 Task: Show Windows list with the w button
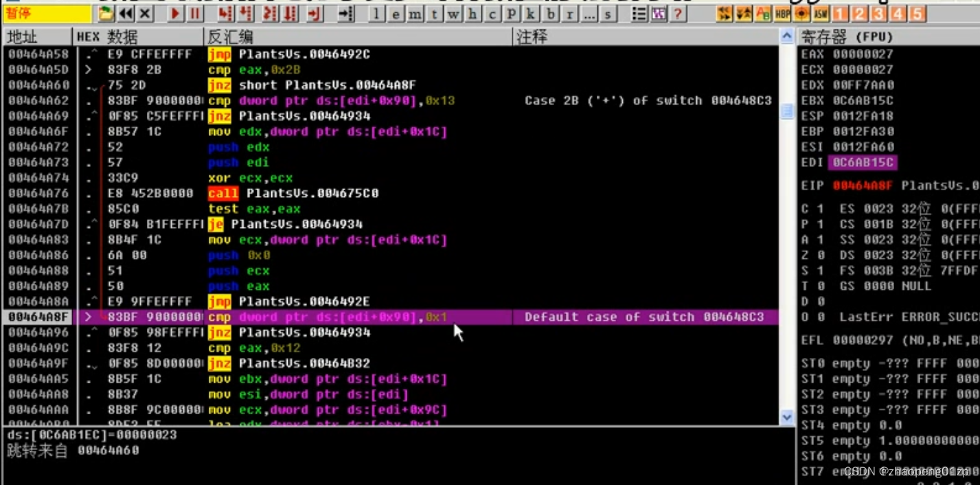tap(453, 14)
